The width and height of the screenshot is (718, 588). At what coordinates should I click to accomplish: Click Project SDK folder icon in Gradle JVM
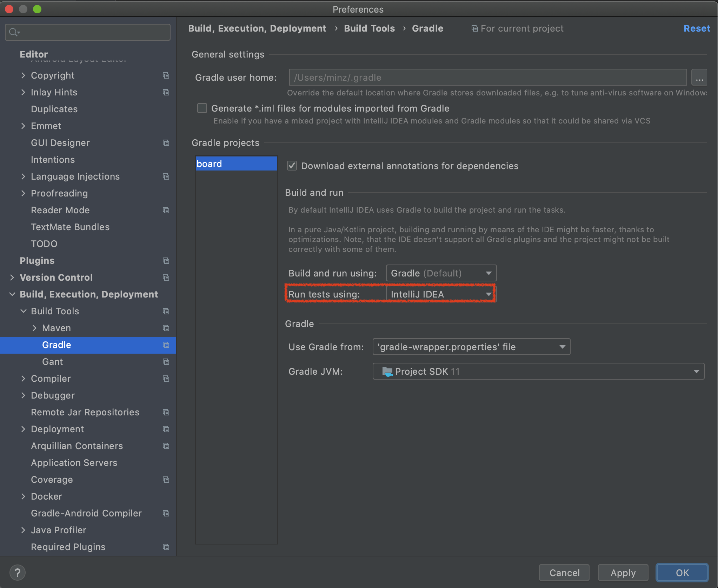(x=387, y=372)
